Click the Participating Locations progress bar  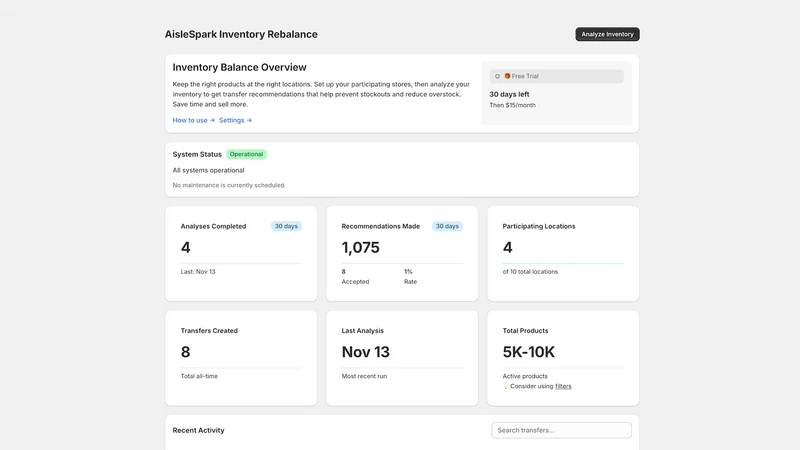[563, 263]
